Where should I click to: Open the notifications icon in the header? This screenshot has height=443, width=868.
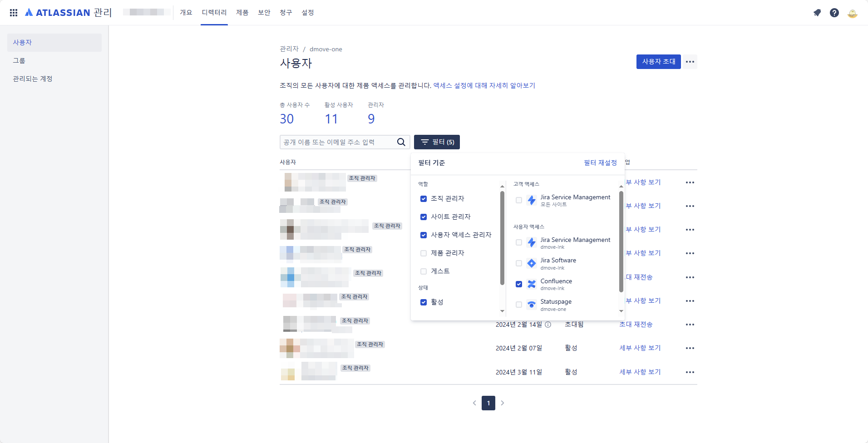(x=817, y=13)
